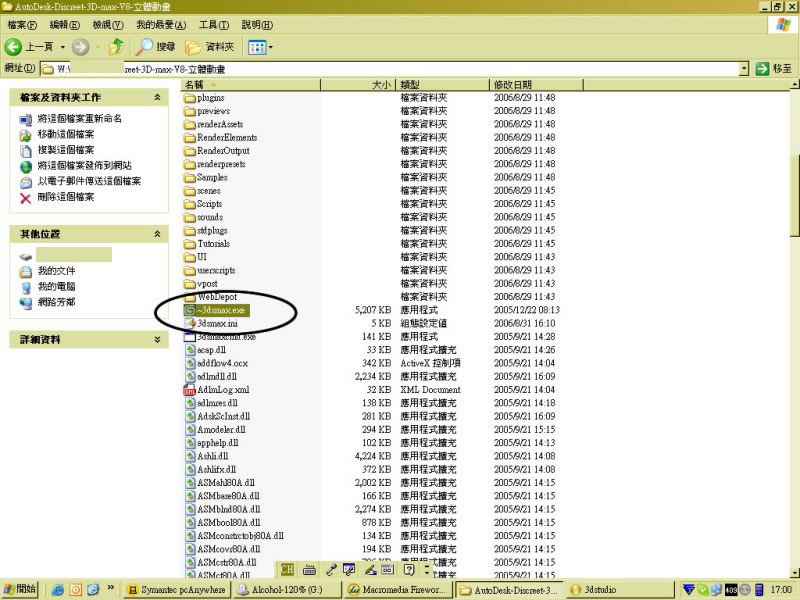The width and height of the screenshot is (800, 600).
Task: Click the CH language bar indicator
Action: (x=287, y=569)
